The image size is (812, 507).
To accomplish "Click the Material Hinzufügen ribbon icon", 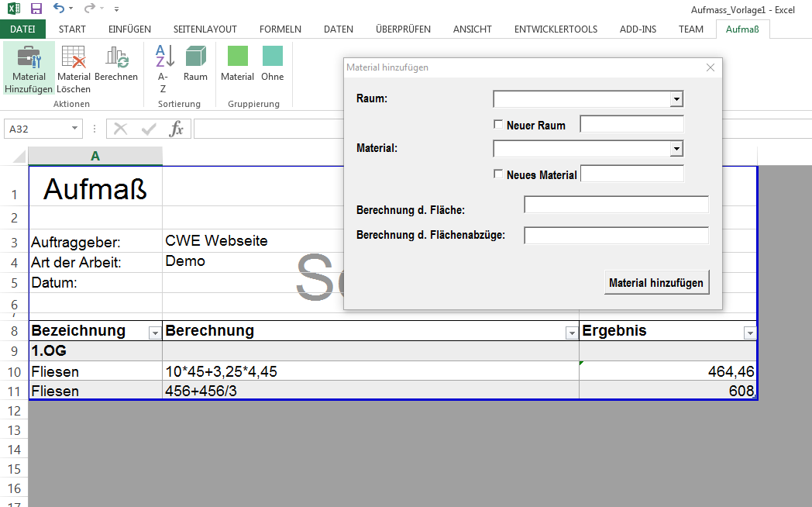I will coord(29,59).
